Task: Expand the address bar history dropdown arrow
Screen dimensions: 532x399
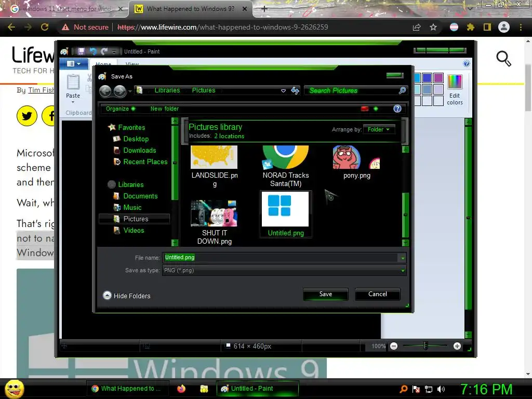Action: (x=283, y=90)
